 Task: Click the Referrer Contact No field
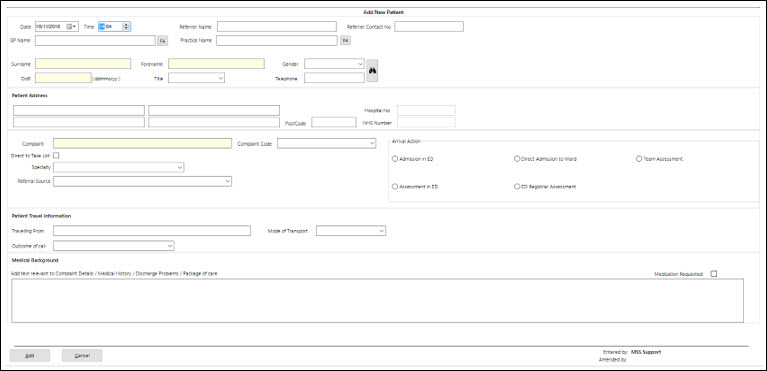click(x=429, y=26)
